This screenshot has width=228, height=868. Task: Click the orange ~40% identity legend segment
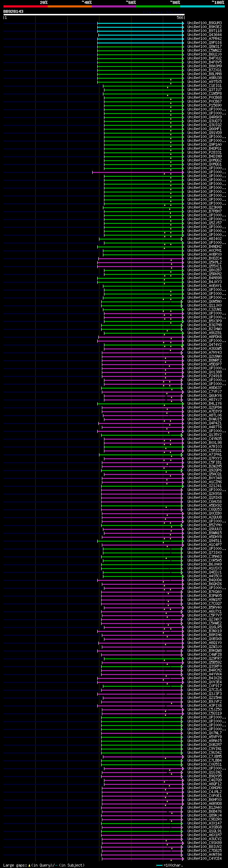click(x=69, y=6)
